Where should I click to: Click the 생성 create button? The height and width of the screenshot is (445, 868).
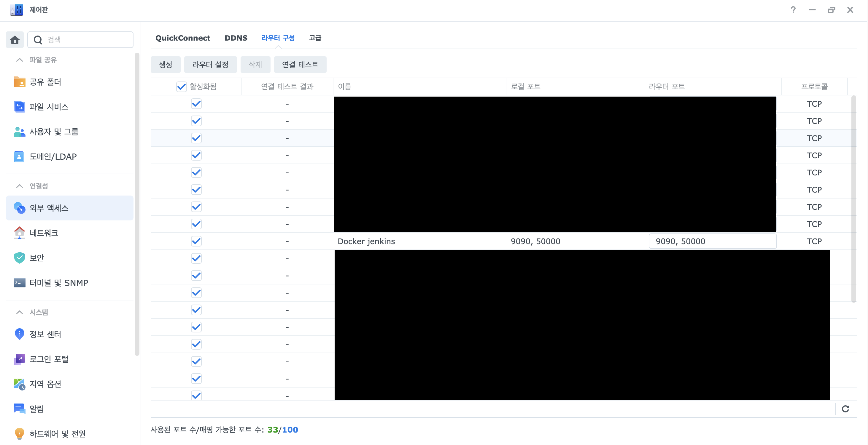pyautogui.click(x=166, y=65)
